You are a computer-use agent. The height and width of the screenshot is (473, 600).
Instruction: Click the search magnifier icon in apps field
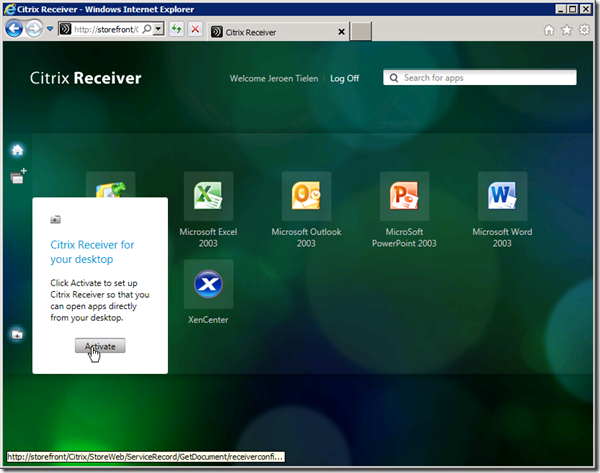(x=394, y=78)
